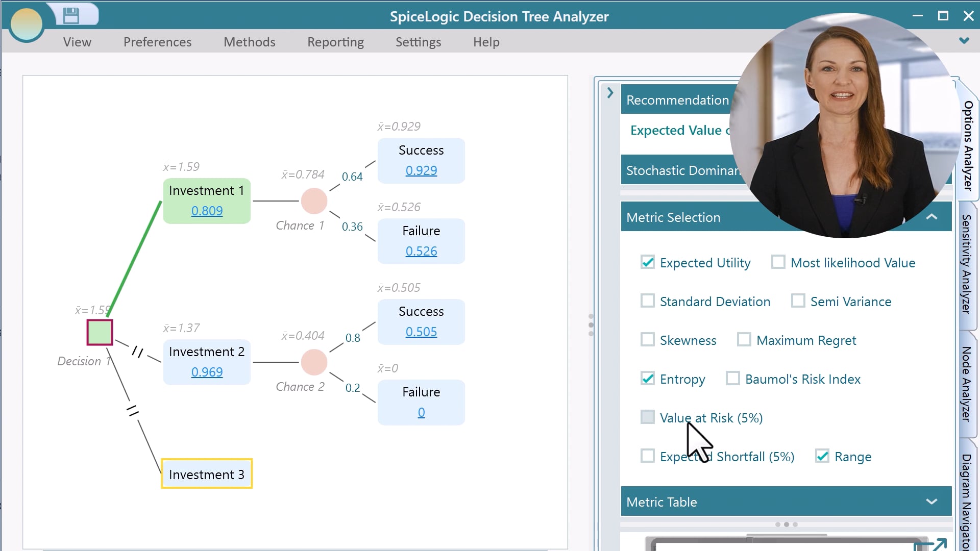Screen dimensions: 980x551
Task: Click the 0.36 probability label
Action: coord(352,227)
